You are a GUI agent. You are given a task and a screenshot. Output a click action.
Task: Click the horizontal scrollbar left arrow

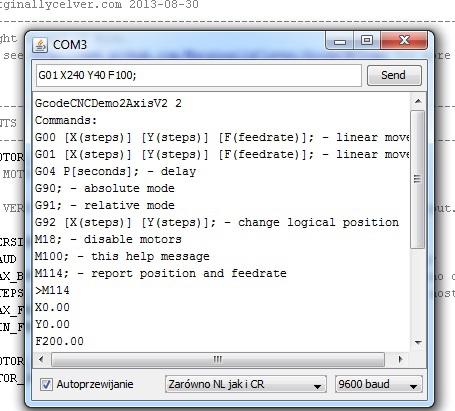point(41,359)
